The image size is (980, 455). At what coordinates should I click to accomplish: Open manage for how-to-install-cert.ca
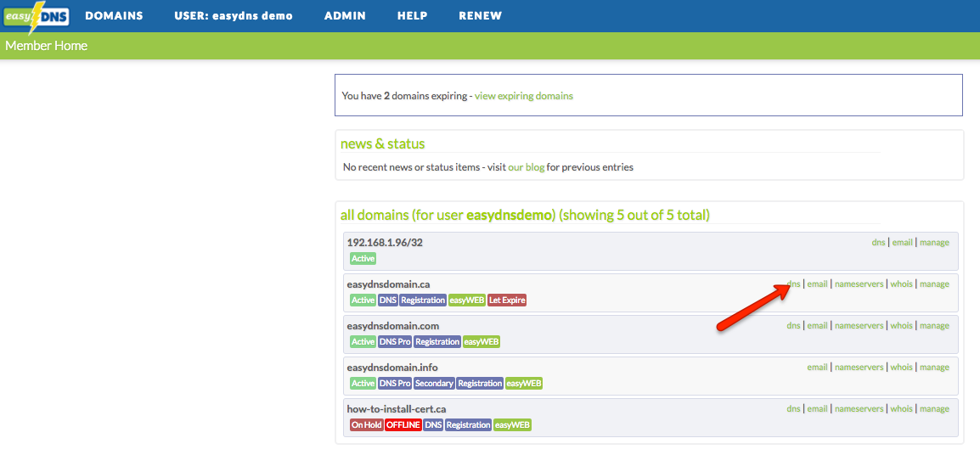[x=934, y=409]
